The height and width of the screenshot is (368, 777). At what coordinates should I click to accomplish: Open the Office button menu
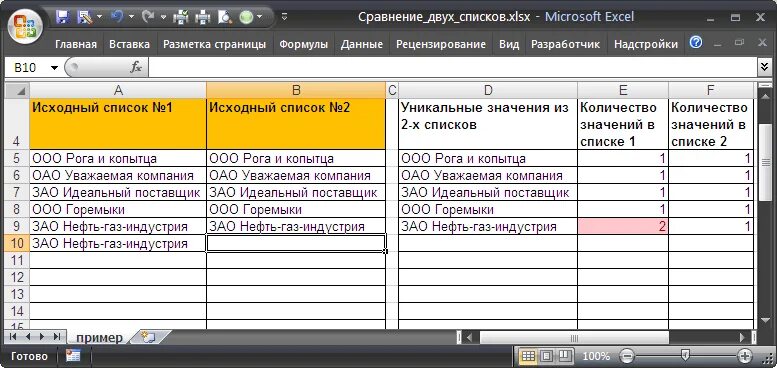point(25,27)
